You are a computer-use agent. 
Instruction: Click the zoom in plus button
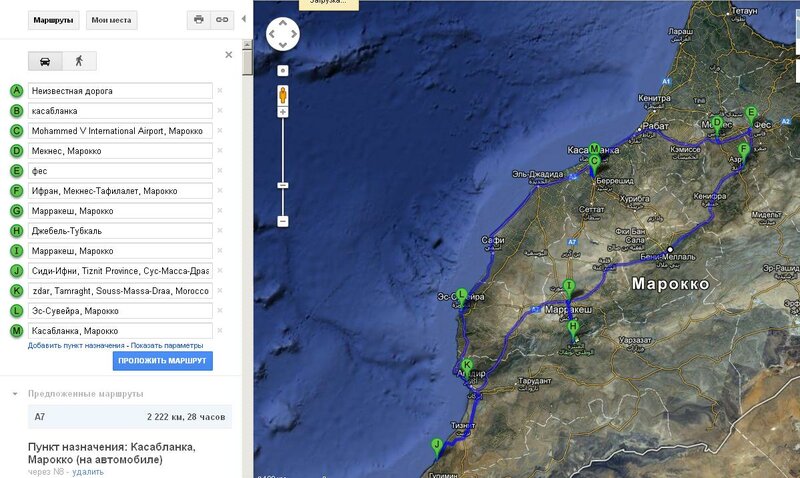pos(283,113)
